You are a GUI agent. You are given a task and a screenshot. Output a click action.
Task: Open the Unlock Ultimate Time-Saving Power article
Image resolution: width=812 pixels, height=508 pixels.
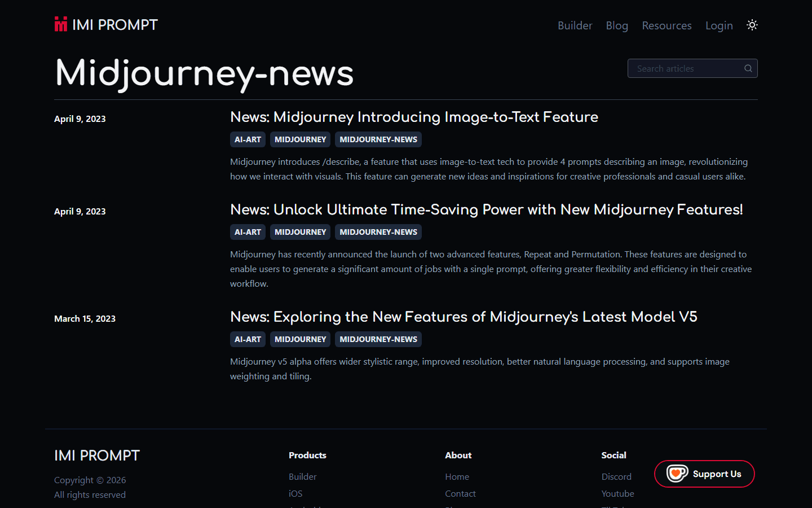[x=487, y=209]
